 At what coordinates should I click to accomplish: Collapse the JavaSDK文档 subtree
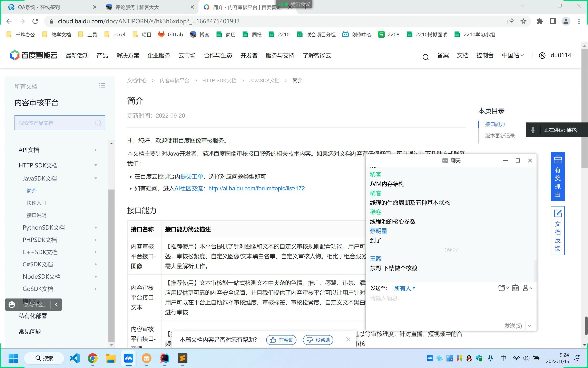pyautogui.click(x=96, y=178)
